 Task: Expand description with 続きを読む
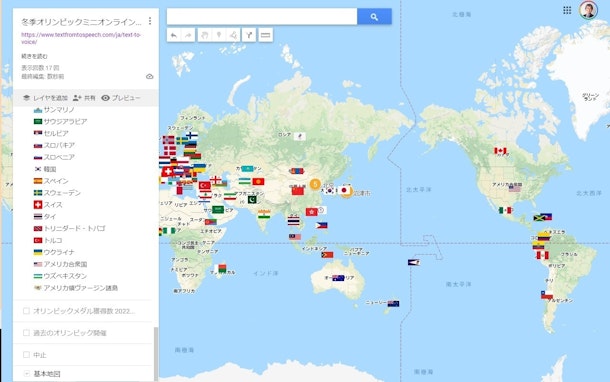[x=34, y=56]
